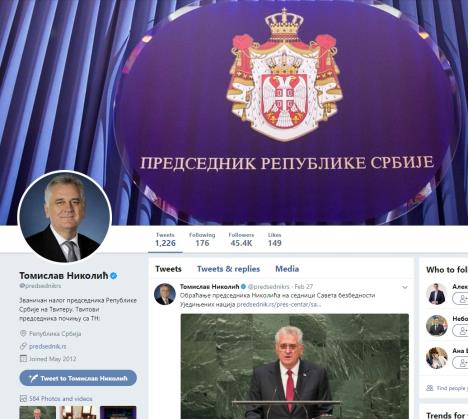Open the round profile photo of Томислав Николић
The height and width of the screenshot is (419, 468).
[x=65, y=216]
